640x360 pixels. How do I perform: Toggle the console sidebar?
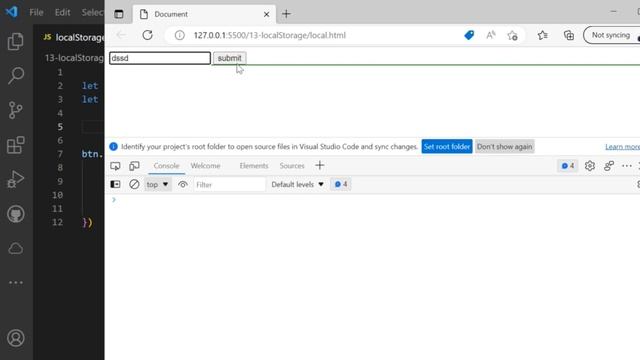116,184
